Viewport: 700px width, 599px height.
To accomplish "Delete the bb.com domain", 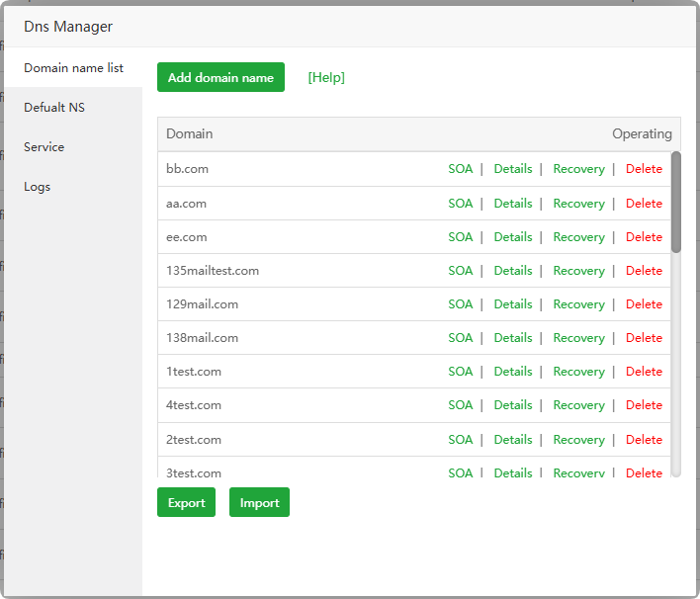I will [x=644, y=169].
